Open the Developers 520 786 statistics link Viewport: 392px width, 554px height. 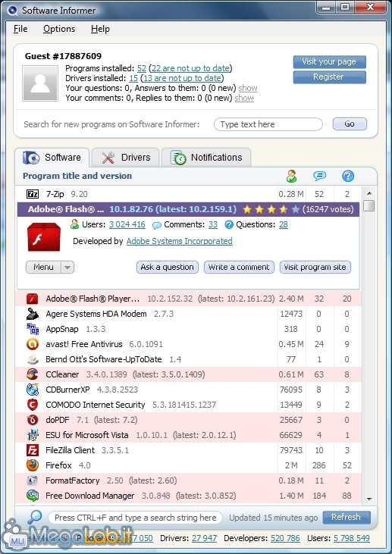(285, 538)
